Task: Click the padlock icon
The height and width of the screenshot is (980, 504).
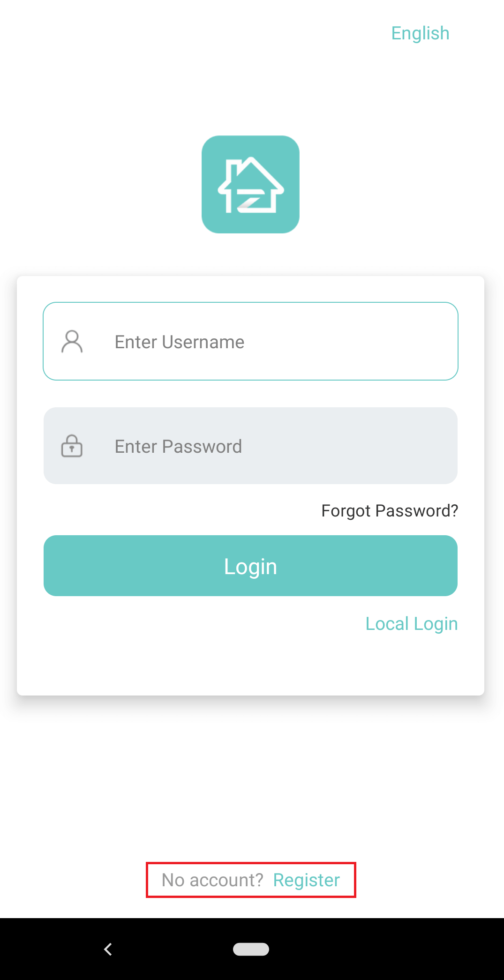Action: [x=72, y=446]
